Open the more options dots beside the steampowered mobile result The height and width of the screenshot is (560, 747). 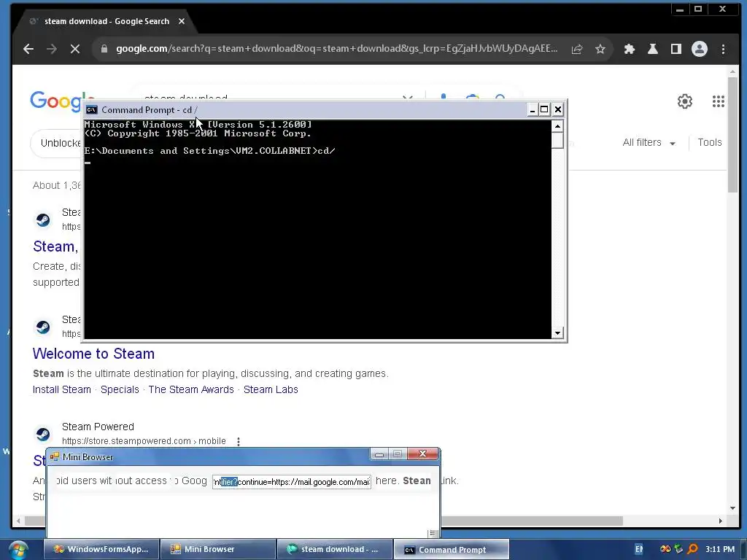239,441
